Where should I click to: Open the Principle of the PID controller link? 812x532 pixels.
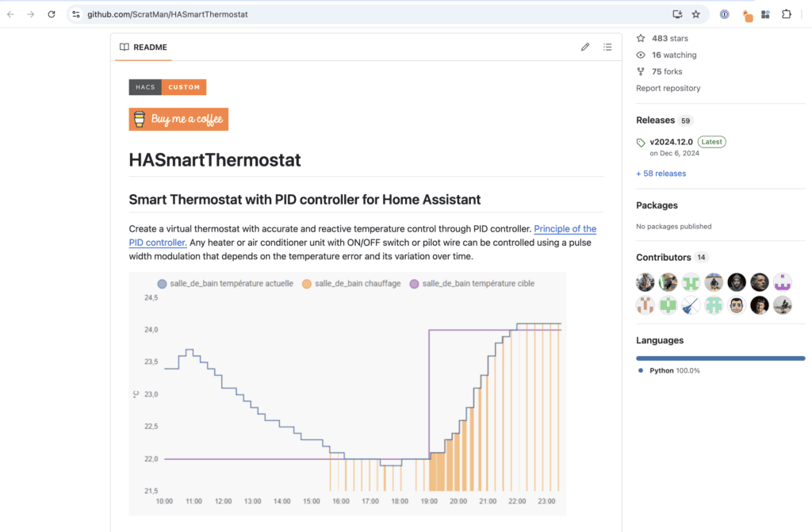coord(565,229)
